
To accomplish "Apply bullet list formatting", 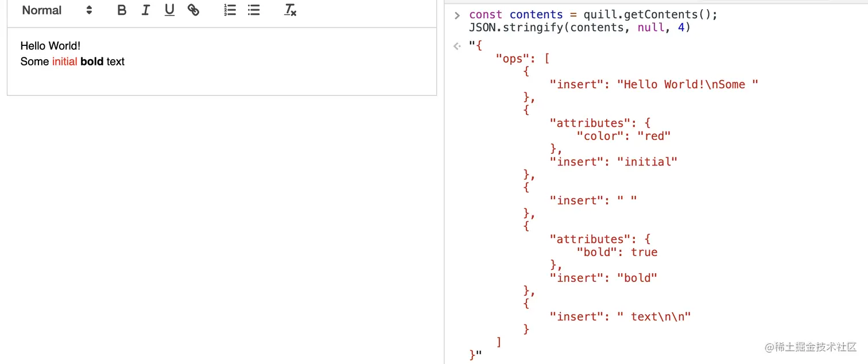I will [x=254, y=10].
